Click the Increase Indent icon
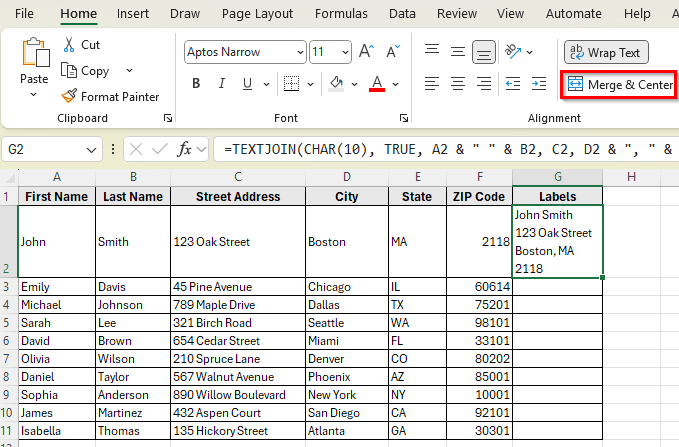679x447 pixels. click(x=542, y=83)
